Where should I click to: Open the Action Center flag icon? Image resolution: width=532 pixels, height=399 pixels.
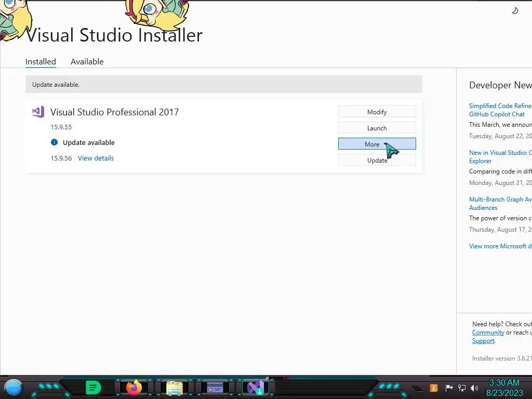[x=449, y=388]
